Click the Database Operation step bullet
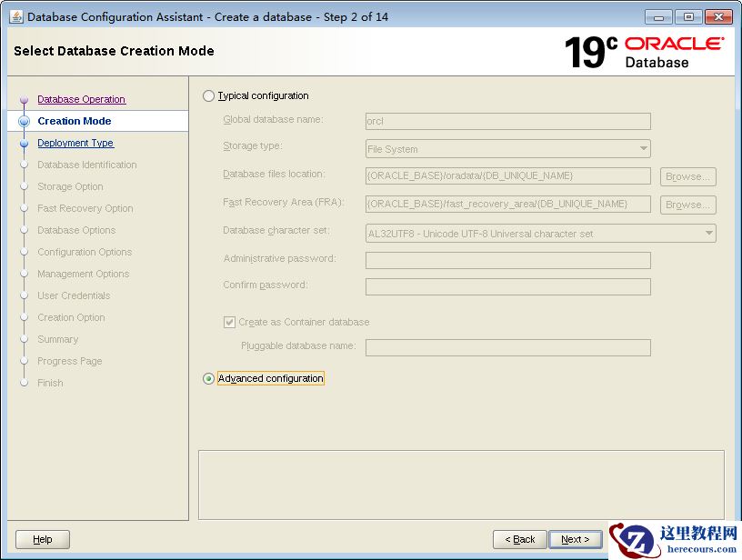 (x=25, y=100)
